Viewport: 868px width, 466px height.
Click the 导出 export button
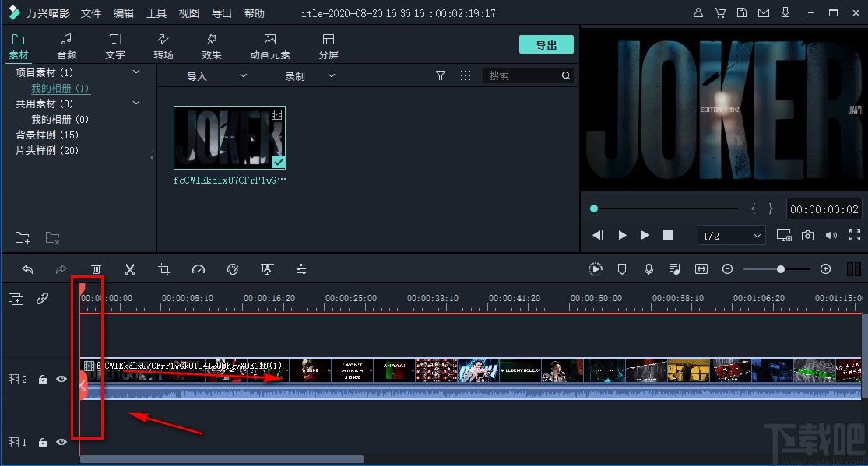click(546, 45)
